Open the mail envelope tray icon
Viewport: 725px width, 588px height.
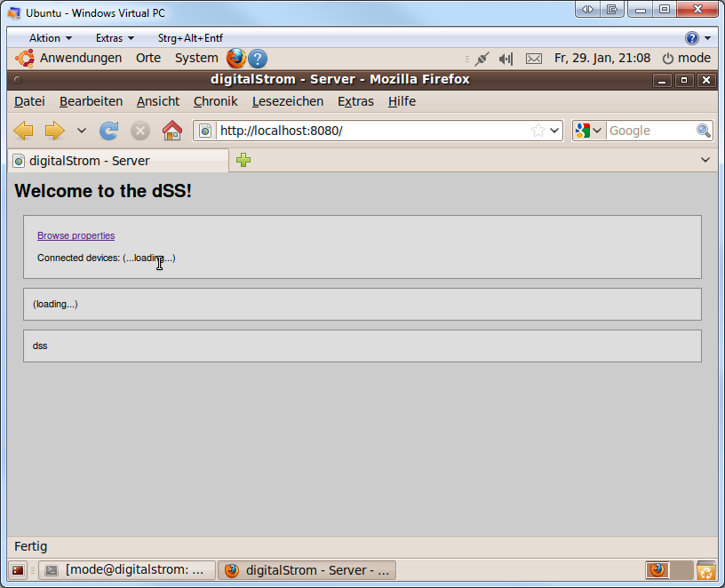click(534, 59)
